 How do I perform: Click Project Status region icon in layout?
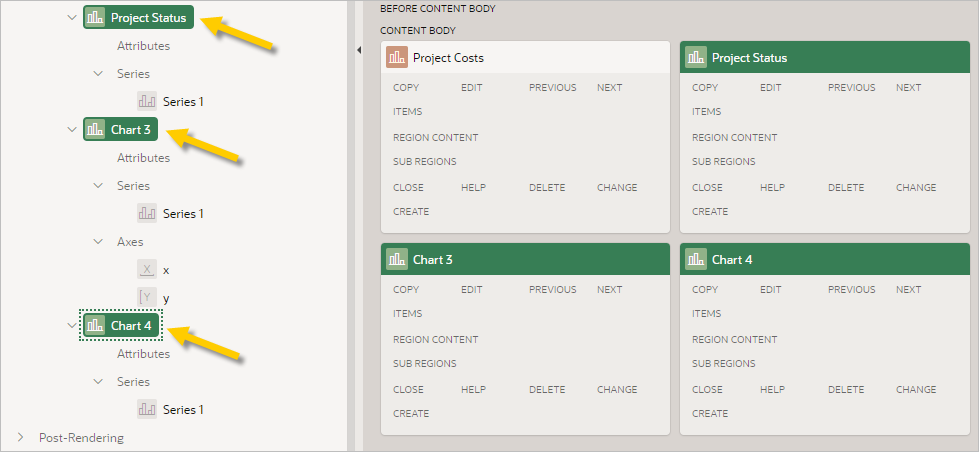click(x=696, y=57)
